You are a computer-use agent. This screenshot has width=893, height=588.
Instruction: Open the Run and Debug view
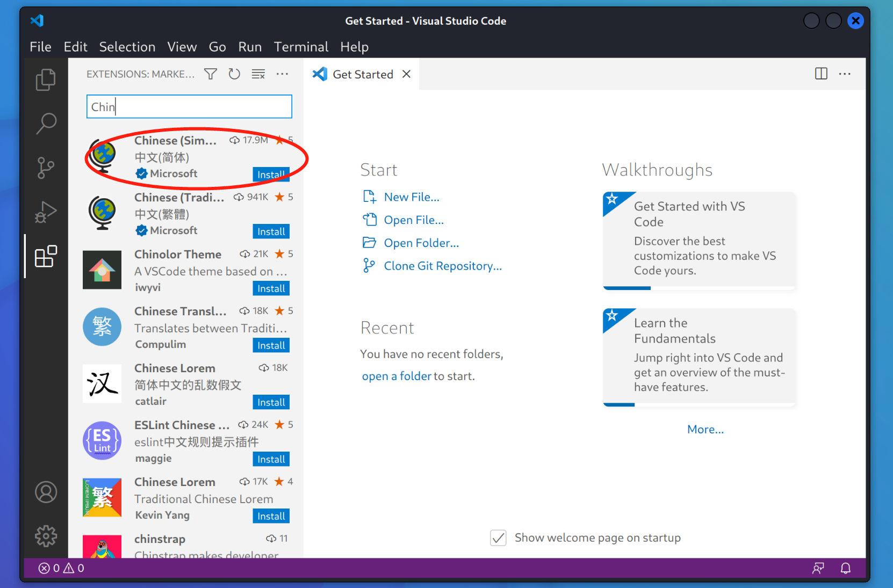[46, 212]
